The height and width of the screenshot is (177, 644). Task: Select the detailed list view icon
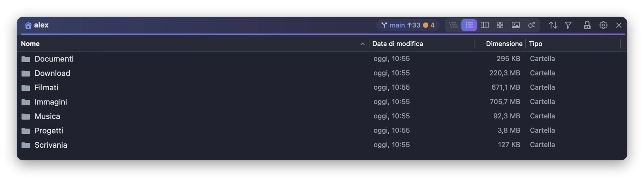469,25
